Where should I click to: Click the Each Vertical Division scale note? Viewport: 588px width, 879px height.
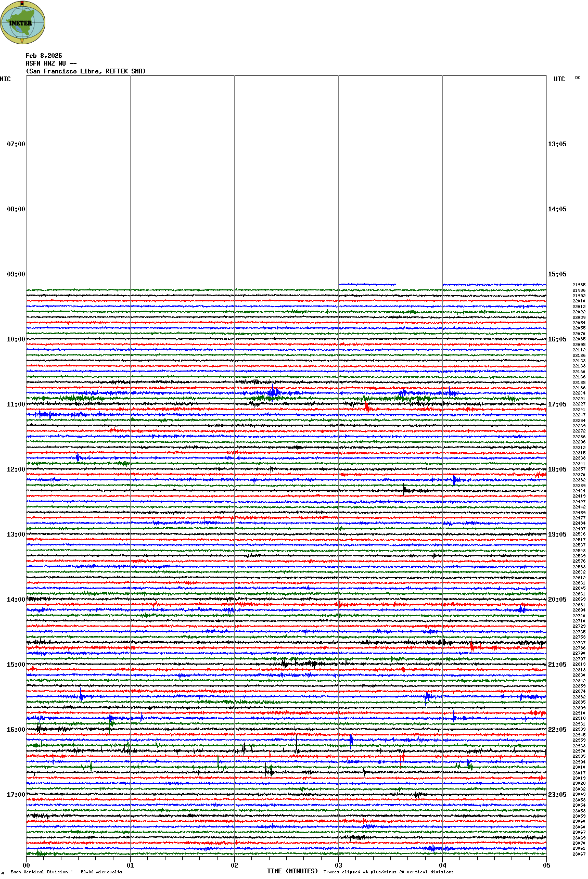pyautogui.click(x=66, y=872)
